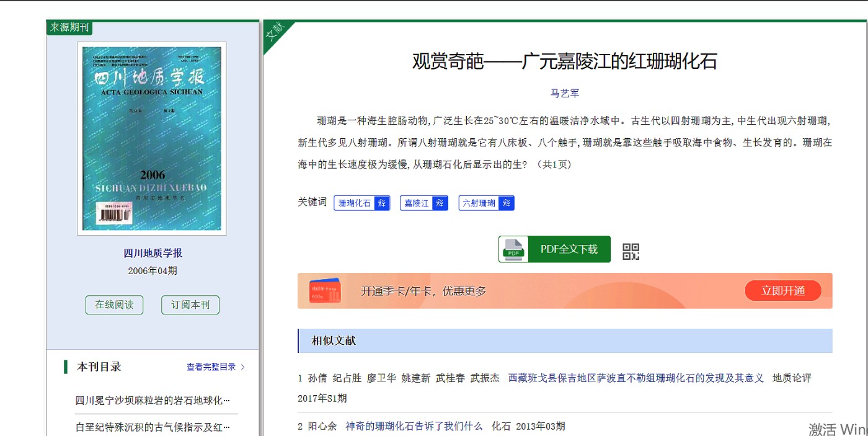Click 释 icon beside 六射珊瑚 keyword
The height and width of the screenshot is (436, 868).
(x=507, y=203)
